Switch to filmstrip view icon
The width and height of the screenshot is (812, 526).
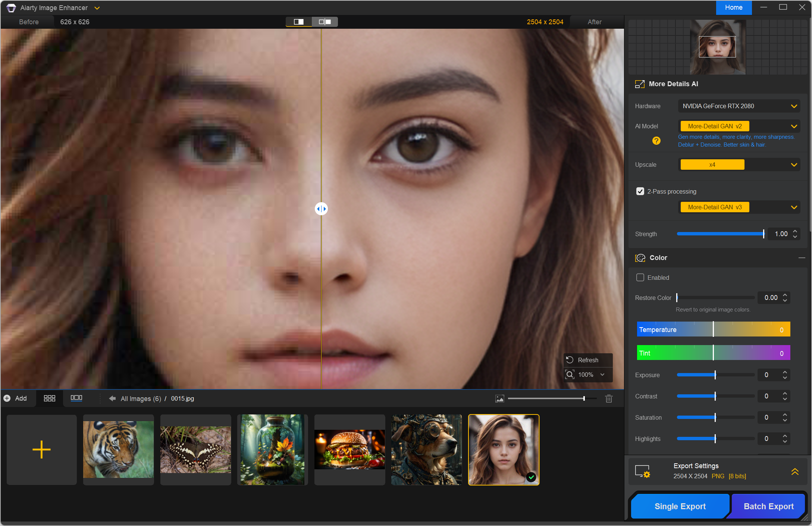click(x=76, y=398)
